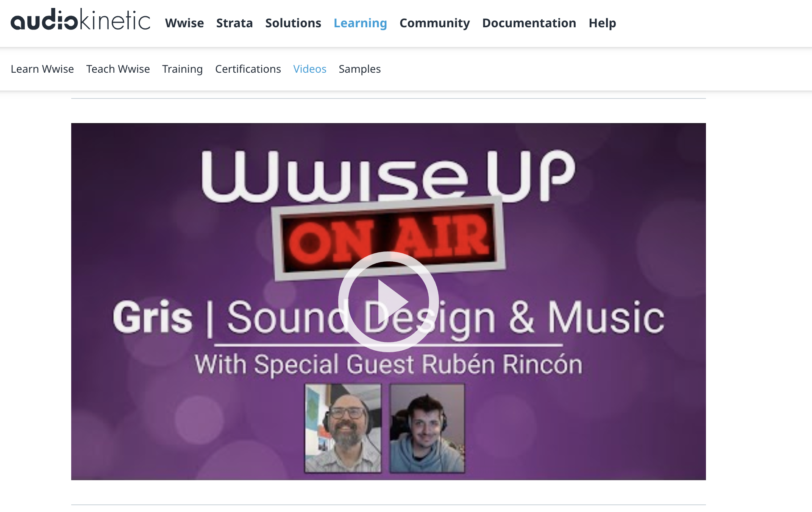
Task: Open the Help menu
Action: [602, 23]
